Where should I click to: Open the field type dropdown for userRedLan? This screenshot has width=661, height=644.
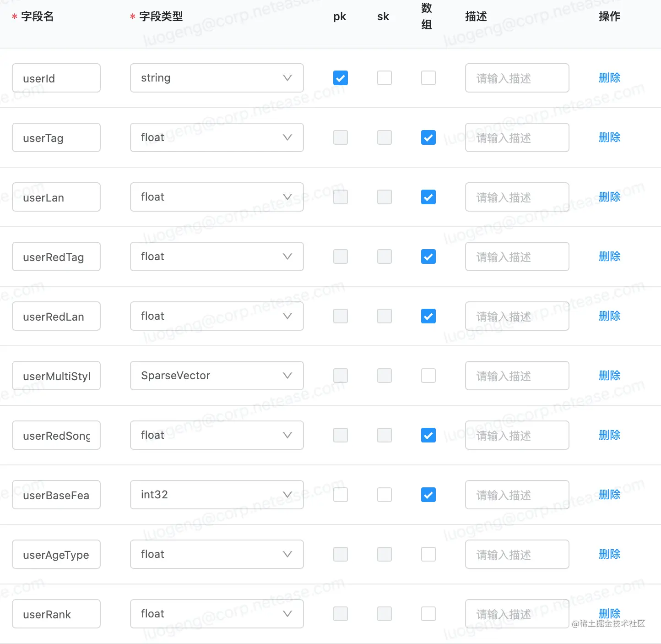coord(217,316)
